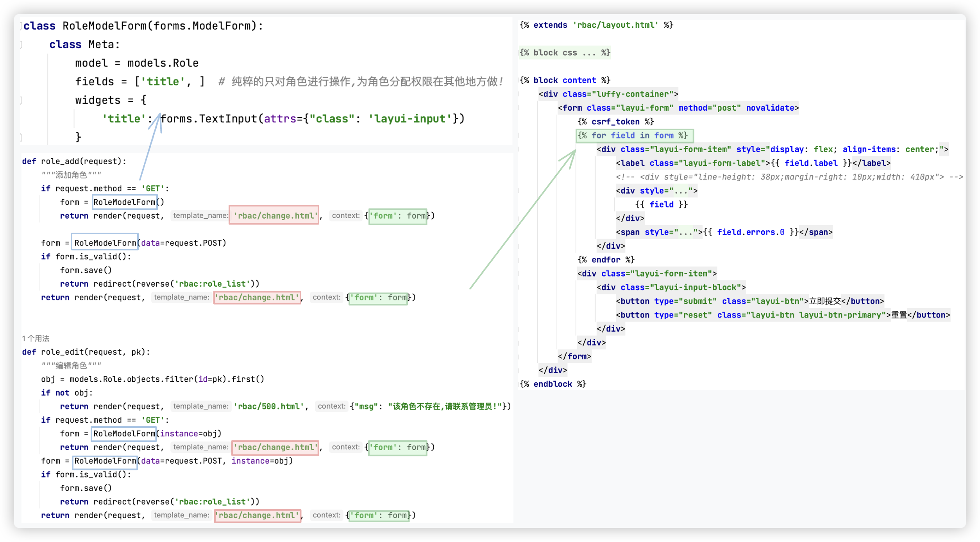Collapse the RoleModelForm class fold marker
Viewport: 980px width, 542px height.
click(21, 26)
